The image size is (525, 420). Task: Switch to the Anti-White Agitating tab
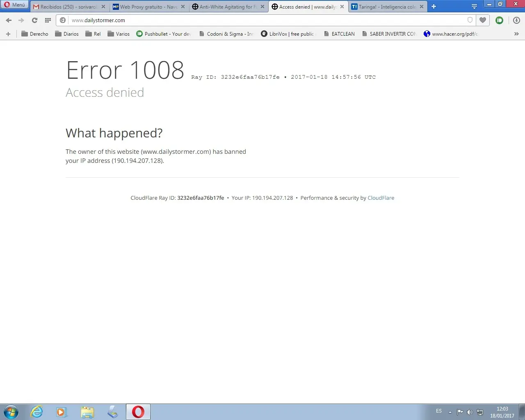click(x=228, y=7)
